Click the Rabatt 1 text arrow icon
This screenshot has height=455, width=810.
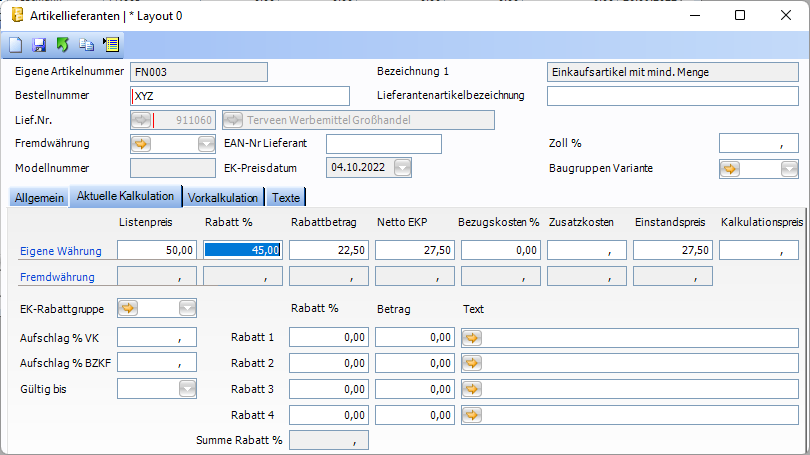point(472,338)
